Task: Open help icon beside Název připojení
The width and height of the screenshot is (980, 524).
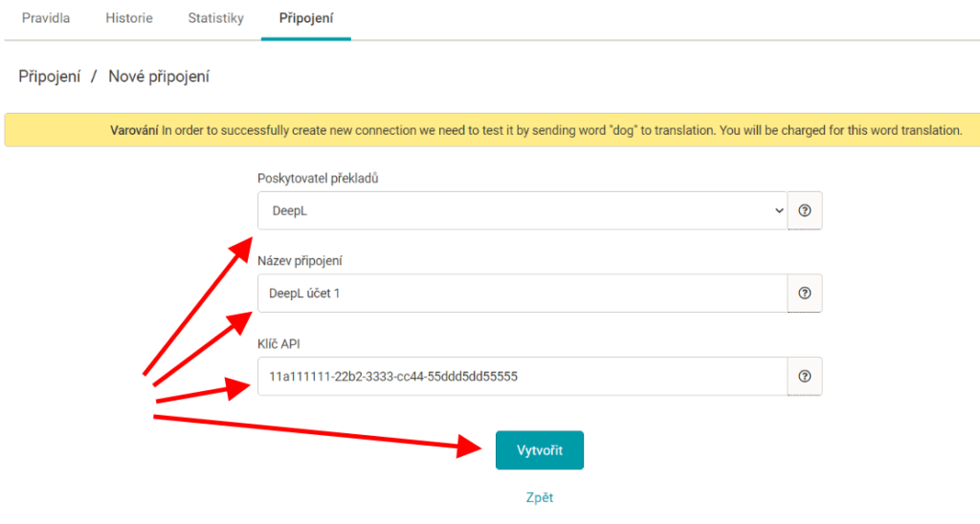Action: (x=804, y=293)
